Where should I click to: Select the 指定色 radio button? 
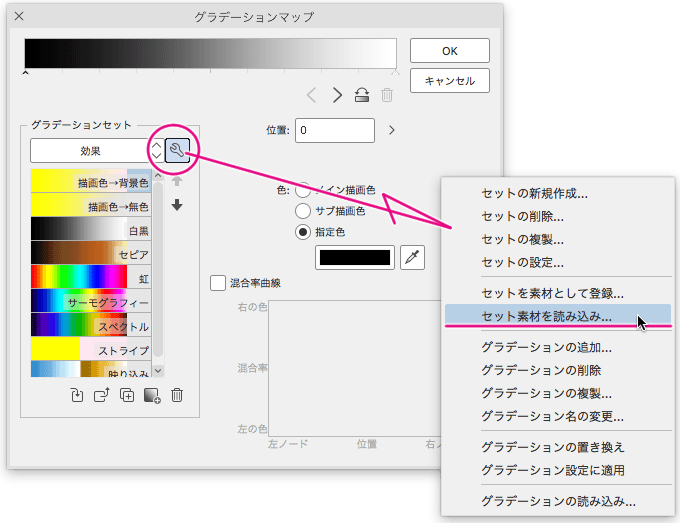coord(303,232)
